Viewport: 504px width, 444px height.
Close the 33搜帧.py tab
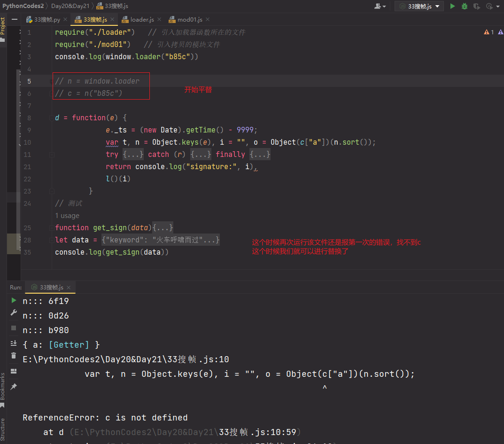[x=66, y=20]
